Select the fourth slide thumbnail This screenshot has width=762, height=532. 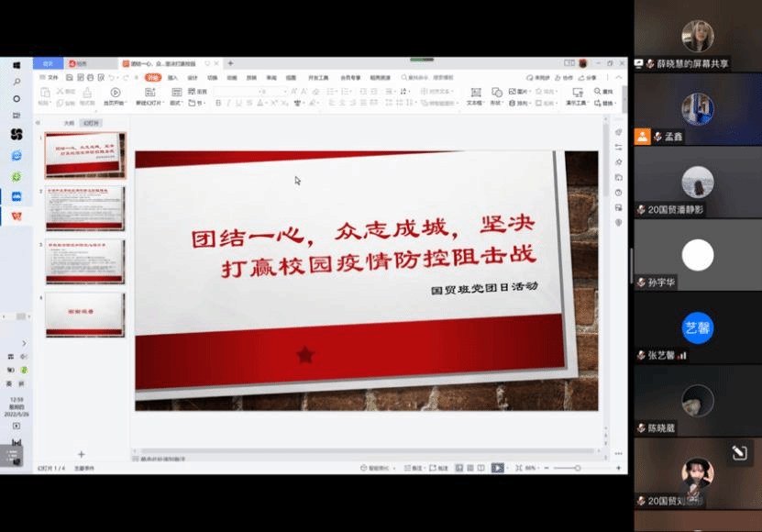point(85,315)
